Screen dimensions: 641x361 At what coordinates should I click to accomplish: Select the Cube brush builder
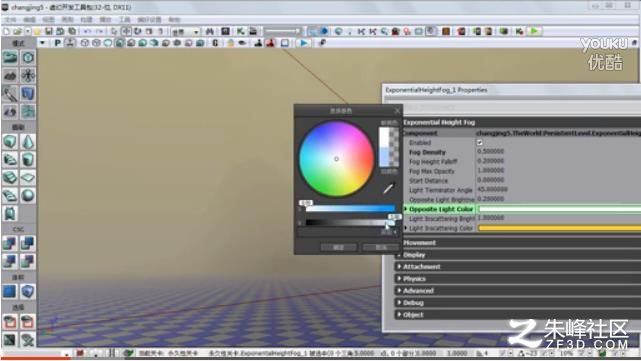10,142
